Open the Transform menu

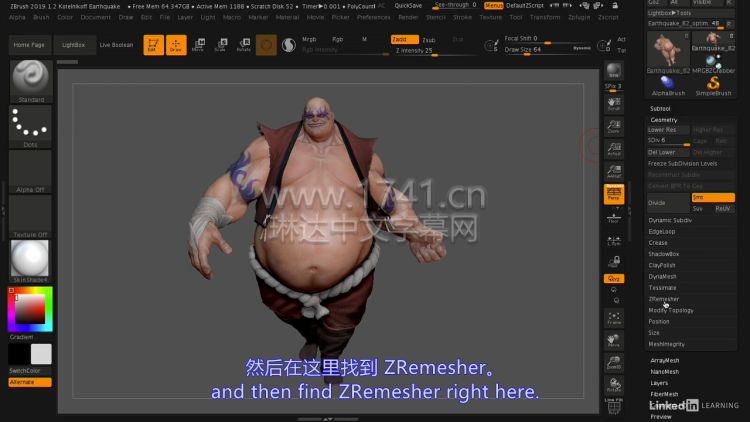pos(545,17)
